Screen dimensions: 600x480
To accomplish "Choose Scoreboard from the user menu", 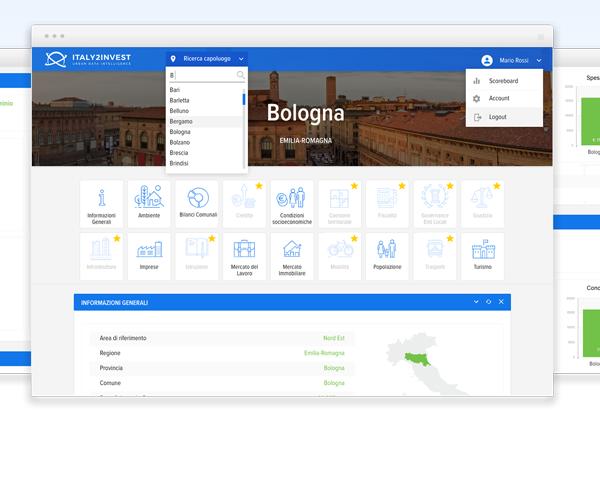I will coord(503,81).
